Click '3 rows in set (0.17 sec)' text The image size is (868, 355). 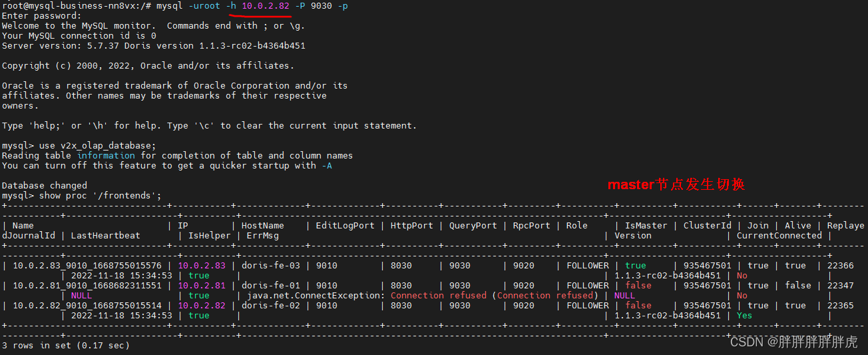tap(65, 346)
